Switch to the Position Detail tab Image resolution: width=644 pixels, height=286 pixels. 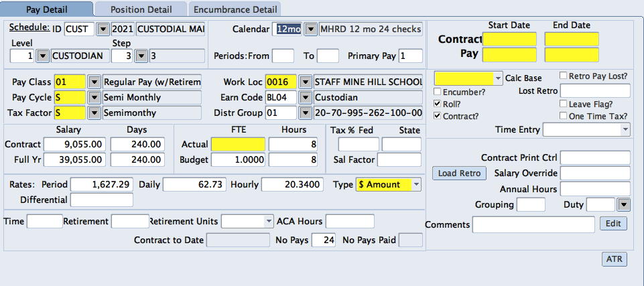pos(140,9)
